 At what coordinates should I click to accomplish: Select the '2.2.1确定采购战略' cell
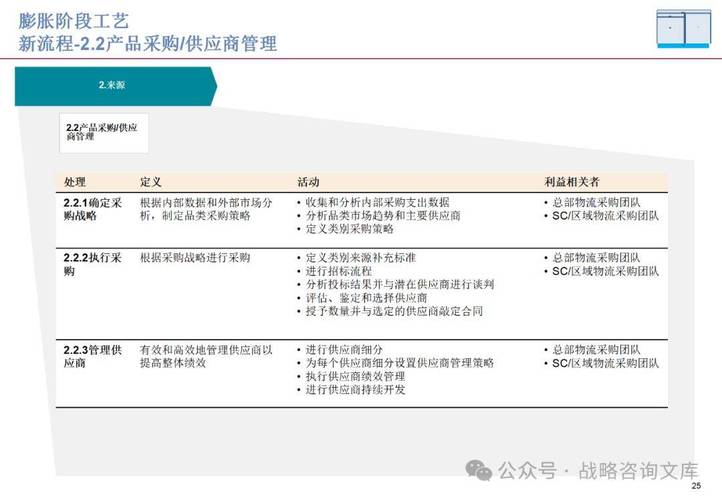pos(93,209)
